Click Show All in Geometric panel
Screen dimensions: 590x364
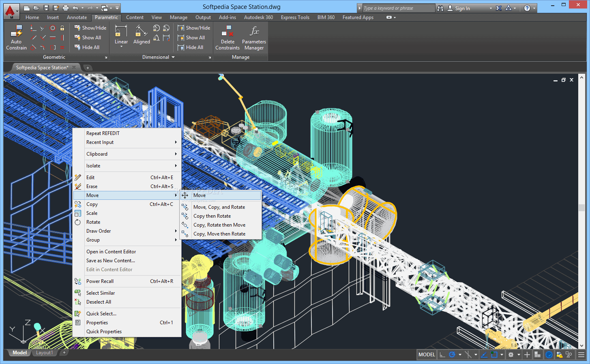(91, 38)
